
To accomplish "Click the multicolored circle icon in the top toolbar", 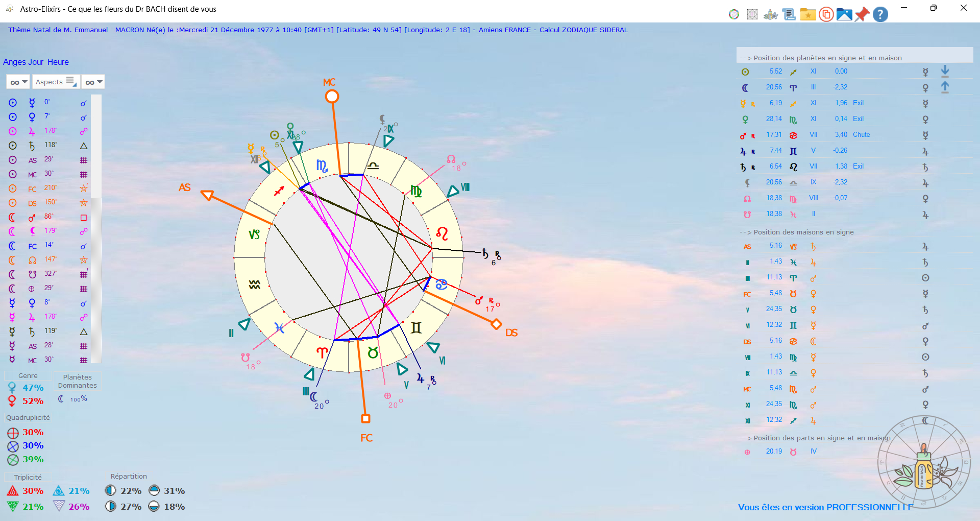I will click(734, 14).
